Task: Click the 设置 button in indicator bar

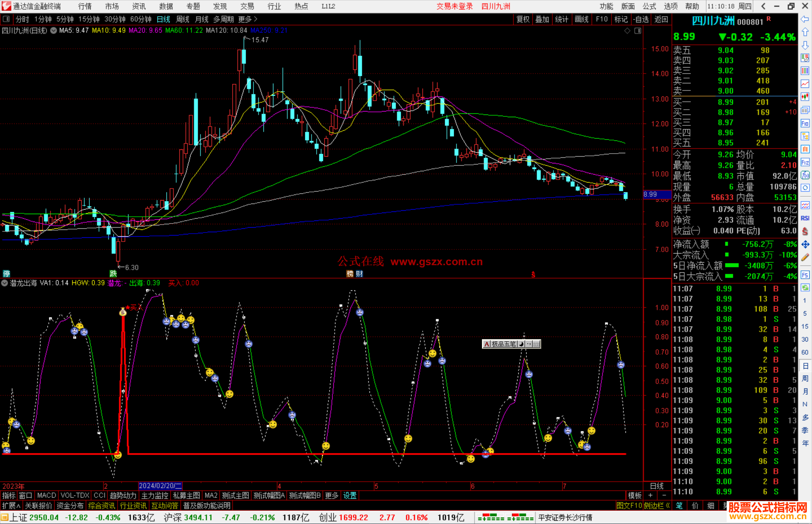Action: pos(350,495)
